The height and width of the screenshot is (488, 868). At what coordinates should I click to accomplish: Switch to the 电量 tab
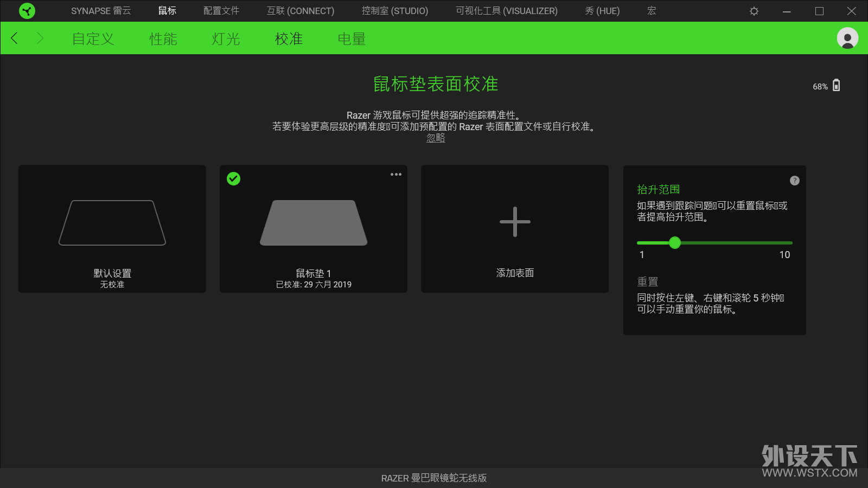click(x=352, y=39)
